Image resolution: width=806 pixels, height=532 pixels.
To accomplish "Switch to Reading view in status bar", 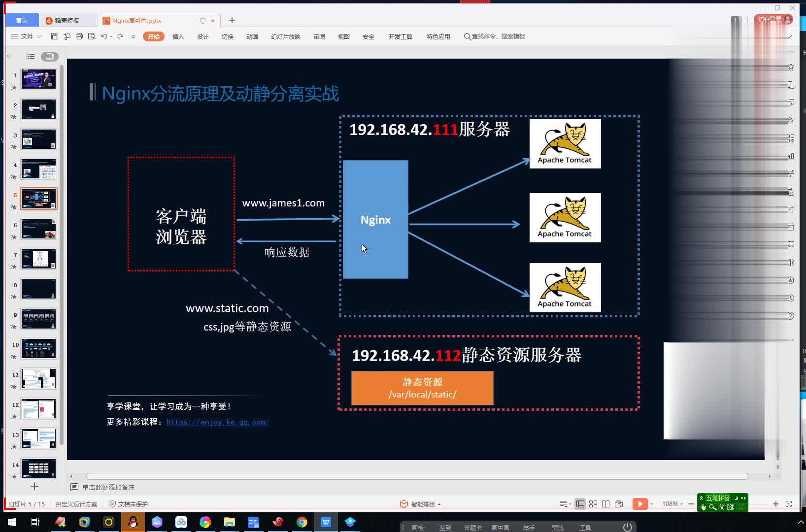I will tap(606, 504).
